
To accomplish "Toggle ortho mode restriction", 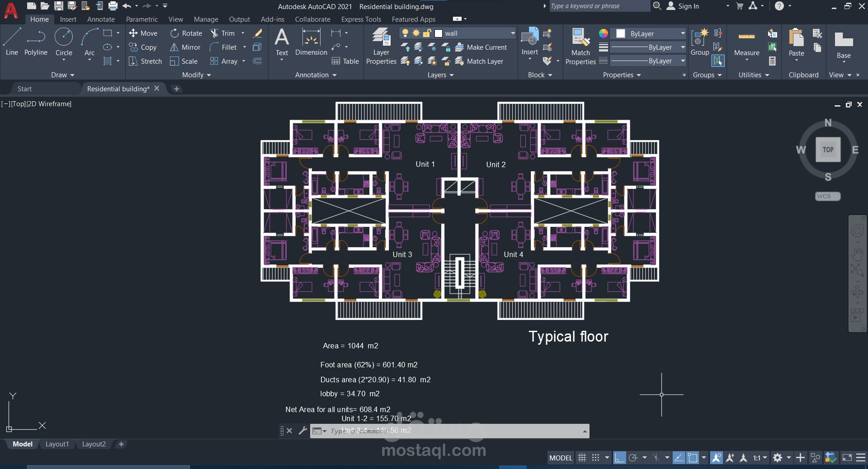I will coord(619,458).
